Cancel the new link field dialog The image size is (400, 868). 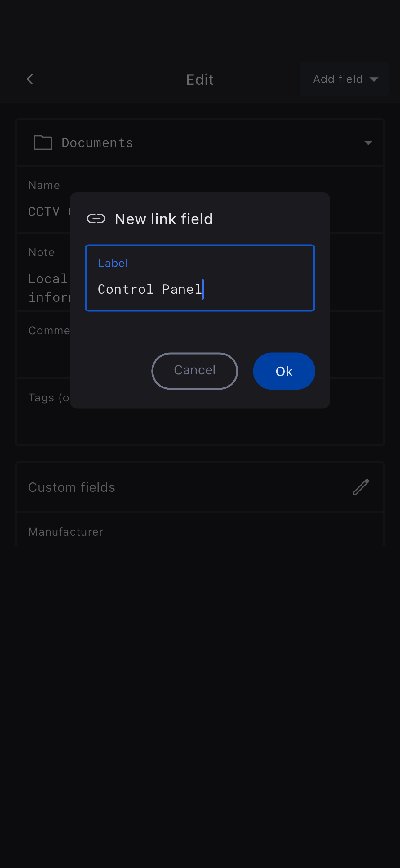pos(194,371)
